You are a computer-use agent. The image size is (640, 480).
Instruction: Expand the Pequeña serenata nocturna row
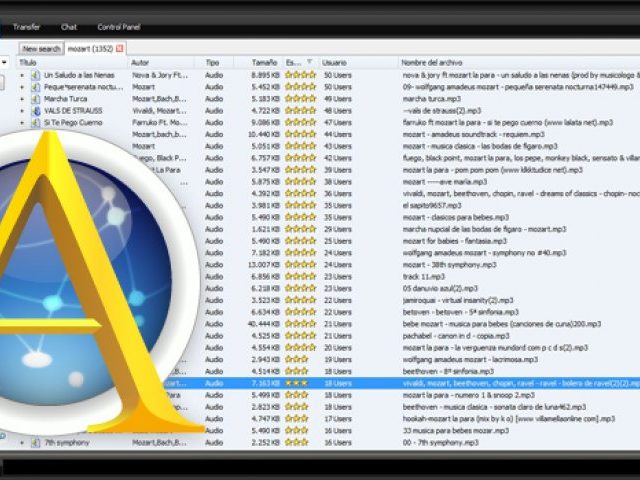22,87
